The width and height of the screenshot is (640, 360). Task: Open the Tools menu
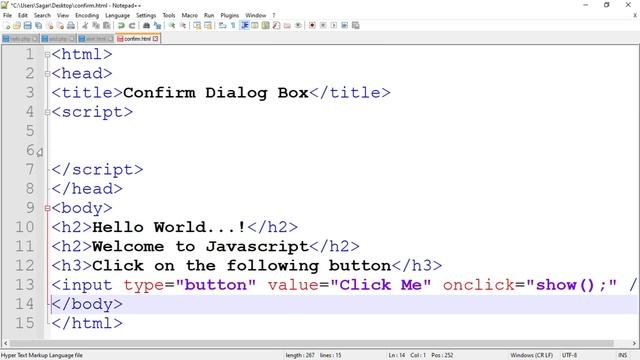(x=169, y=15)
